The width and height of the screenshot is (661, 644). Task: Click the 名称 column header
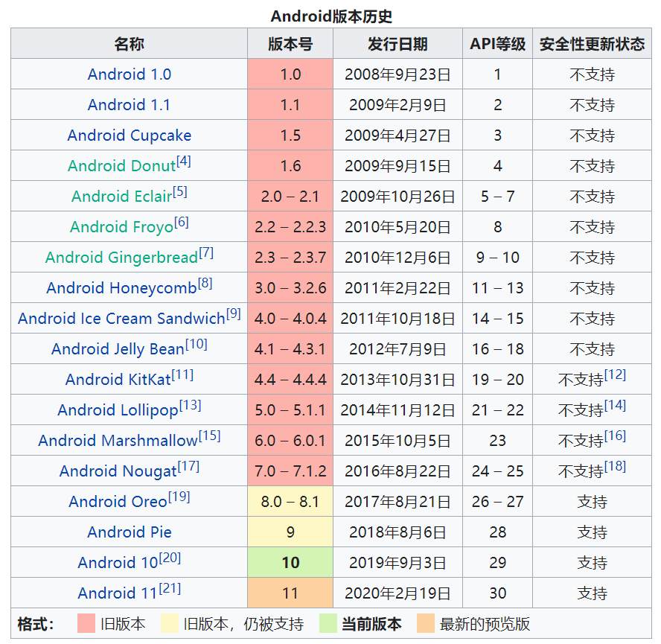tap(129, 44)
